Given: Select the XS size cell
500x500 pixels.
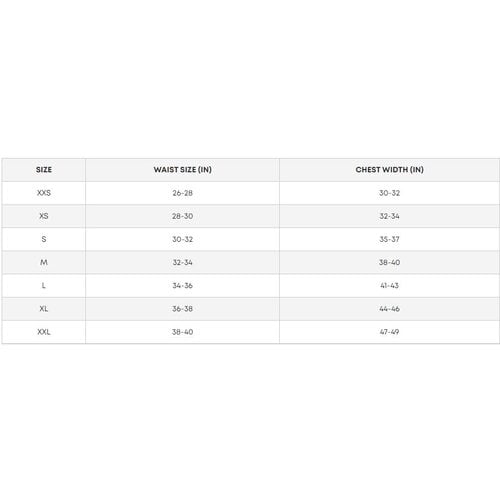Looking at the screenshot, I should 44,216.
